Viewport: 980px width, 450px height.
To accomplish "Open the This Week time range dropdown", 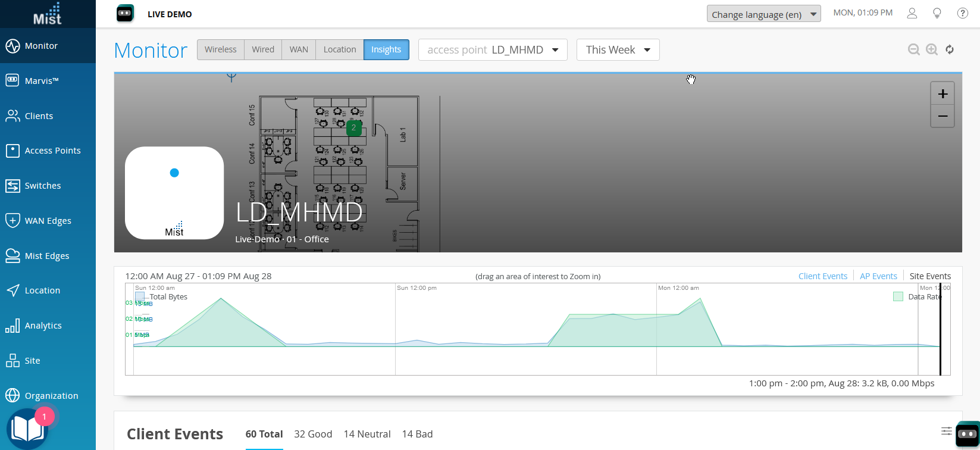I will (618, 50).
